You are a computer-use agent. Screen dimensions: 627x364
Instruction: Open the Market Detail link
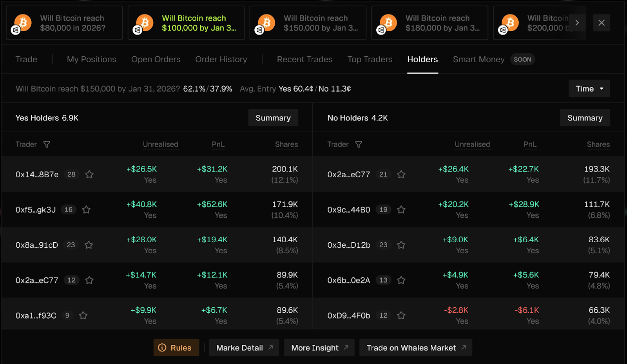244,348
